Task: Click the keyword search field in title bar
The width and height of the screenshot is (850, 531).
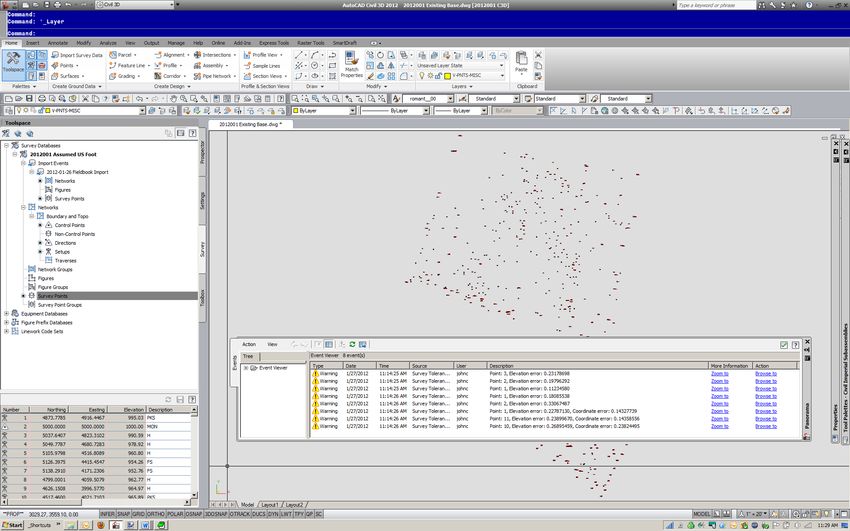Action: [716, 5]
